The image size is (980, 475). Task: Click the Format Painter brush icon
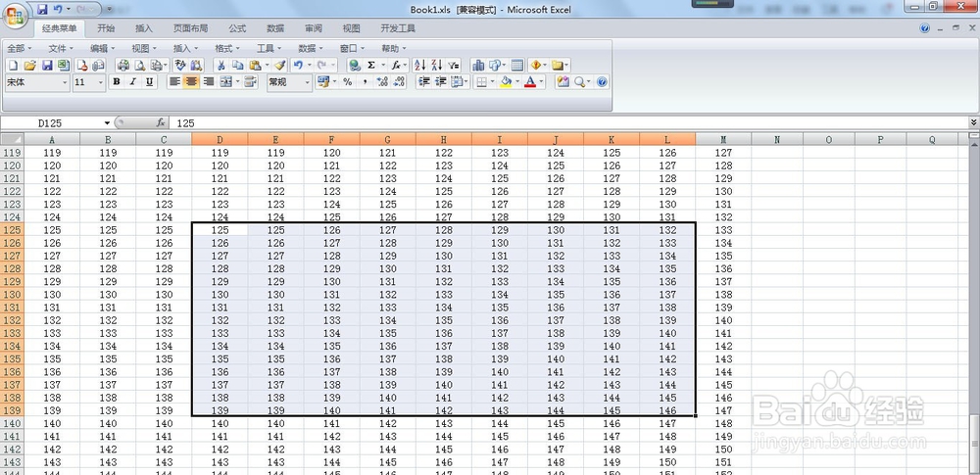279,65
